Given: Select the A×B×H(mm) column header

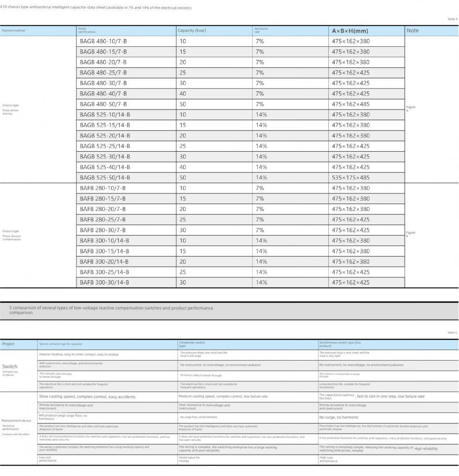Looking at the screenshot, I should 350,31.
